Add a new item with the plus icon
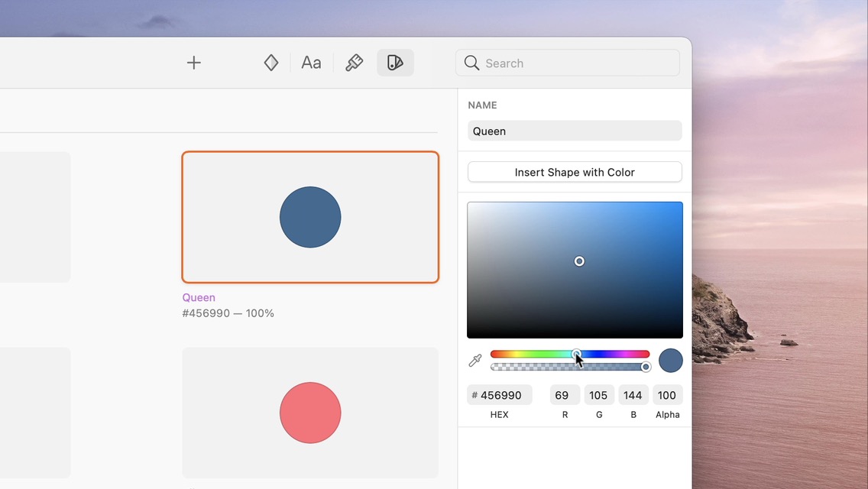This screenshot has width=868, height=489. click(193, 63)
